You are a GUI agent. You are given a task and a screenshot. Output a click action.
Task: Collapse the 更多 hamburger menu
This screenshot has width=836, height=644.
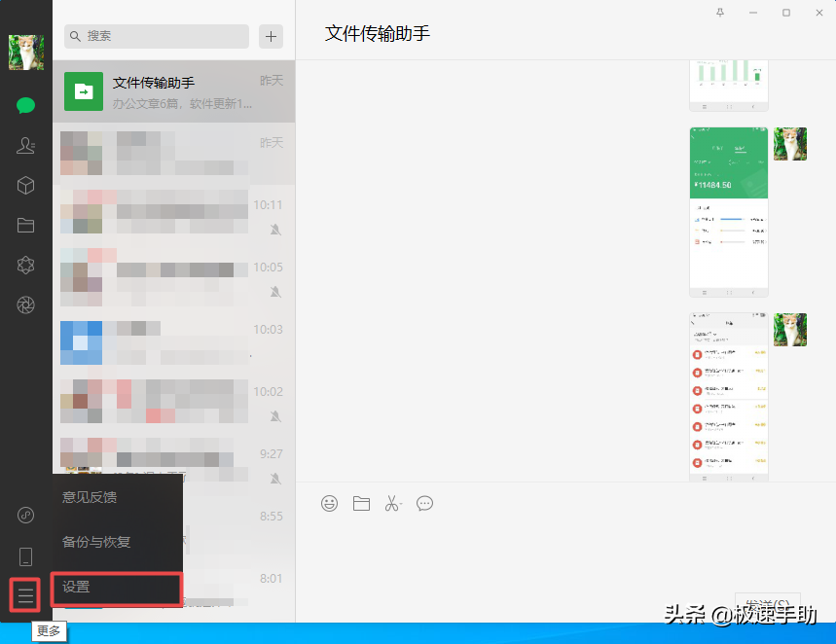point(25,593)
